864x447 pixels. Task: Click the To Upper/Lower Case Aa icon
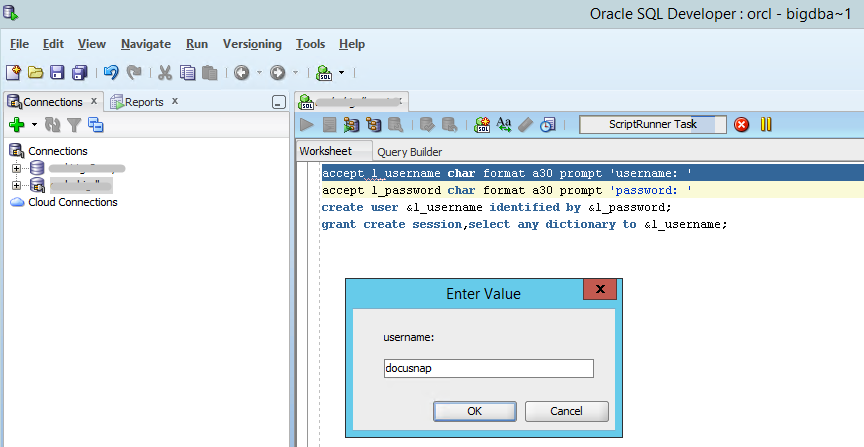(504, 125)
